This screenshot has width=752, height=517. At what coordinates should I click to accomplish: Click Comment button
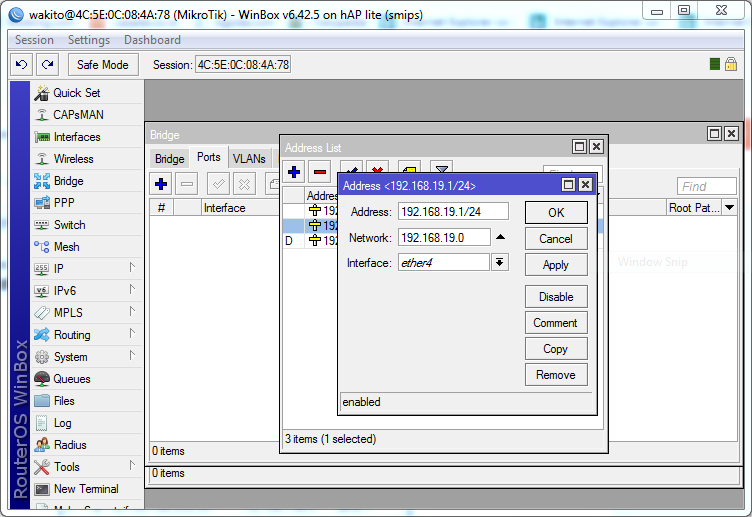pos(556,323)
